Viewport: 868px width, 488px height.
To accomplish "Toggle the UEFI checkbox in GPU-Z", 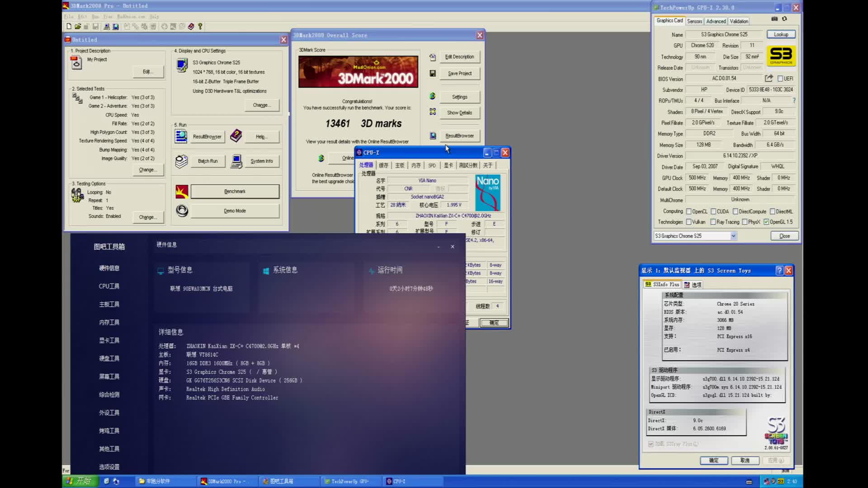I will [x=780, y=78].
